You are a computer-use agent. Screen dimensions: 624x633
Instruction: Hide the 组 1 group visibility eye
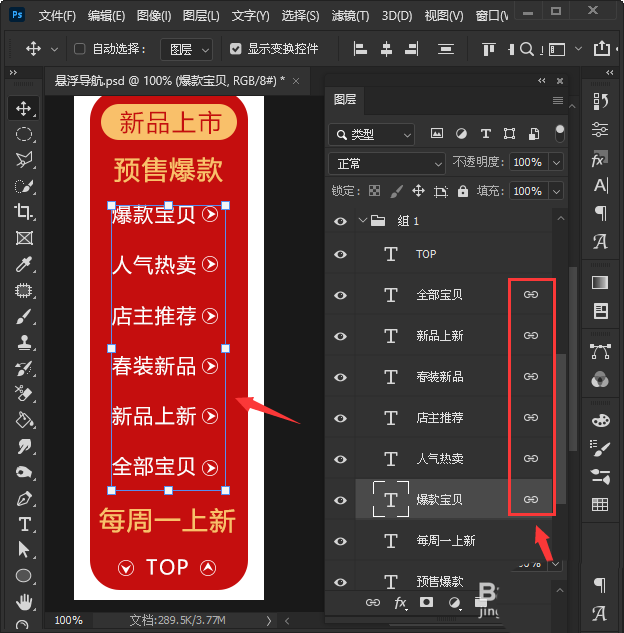(340, 221)
